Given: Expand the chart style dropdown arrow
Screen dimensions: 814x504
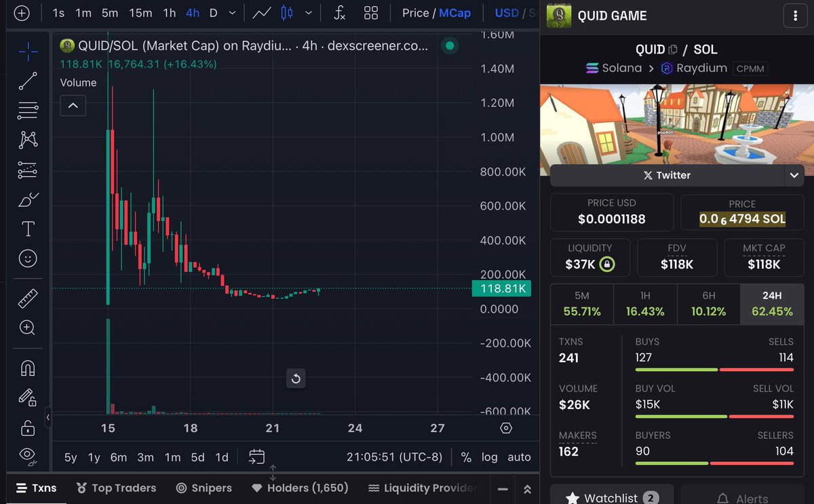Looking at the screenshot, I should click(309, 13).
